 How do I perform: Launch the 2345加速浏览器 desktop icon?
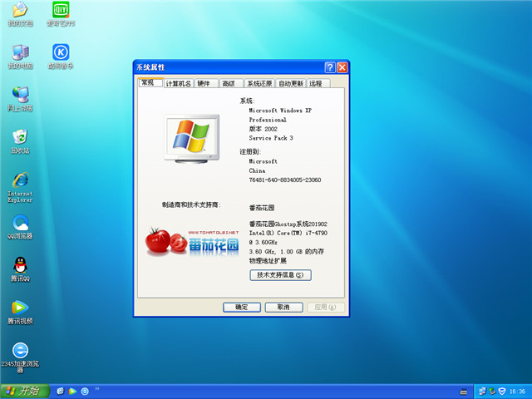tap(20, 357)
